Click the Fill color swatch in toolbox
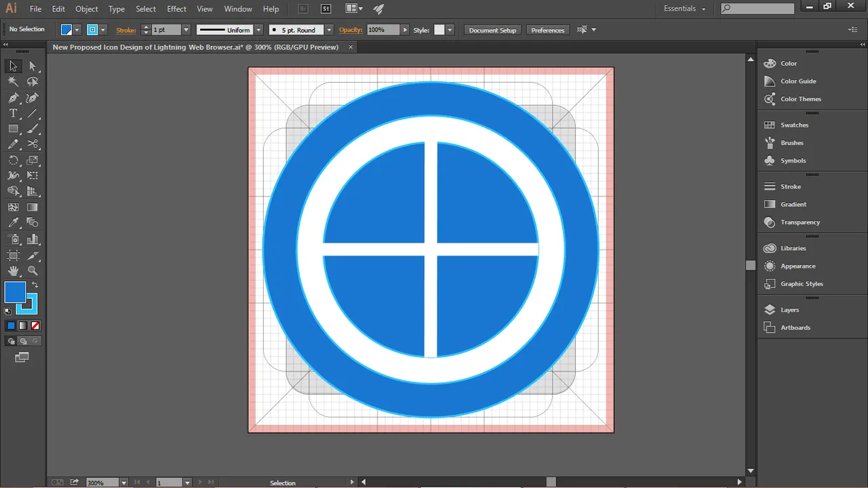 pos(15,293)
